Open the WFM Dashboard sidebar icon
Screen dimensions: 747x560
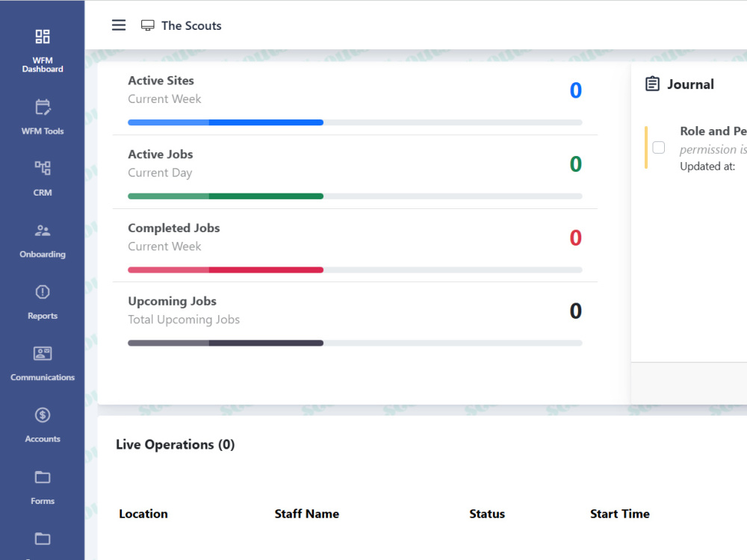point(43,37)
